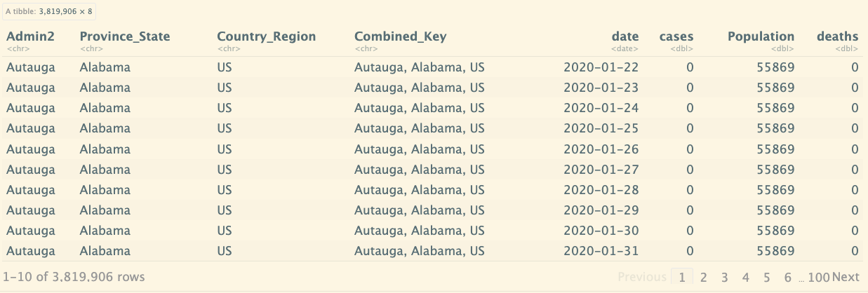Go to page 3 of results
Image resolution: width=868 pixels, height=293 pixels.
point(724,277)
